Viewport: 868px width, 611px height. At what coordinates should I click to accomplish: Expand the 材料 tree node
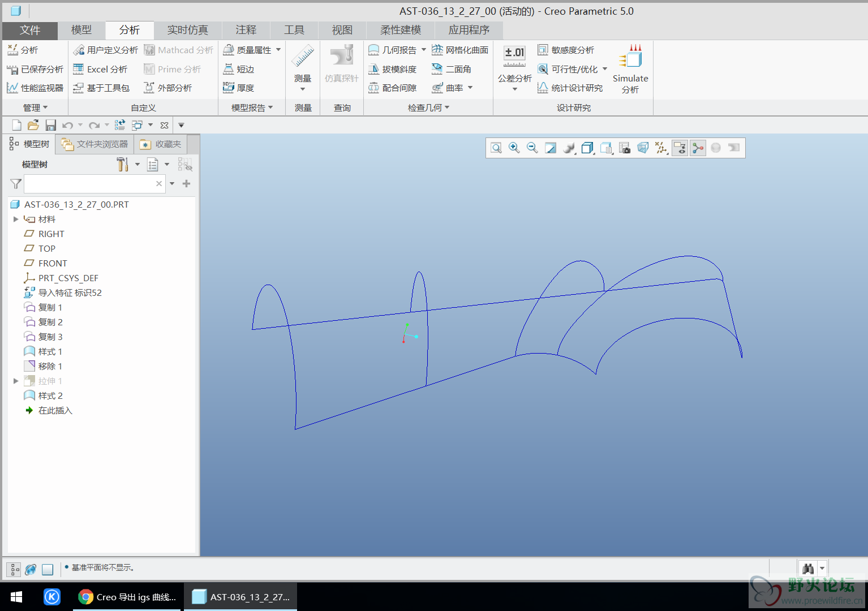click(x=16, y=220)
